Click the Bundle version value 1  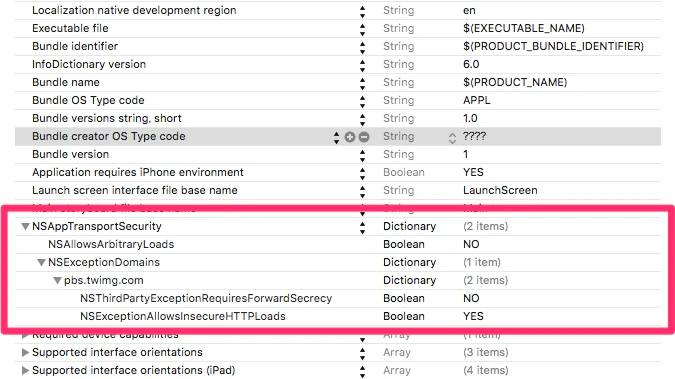click(x=465, y=154)
